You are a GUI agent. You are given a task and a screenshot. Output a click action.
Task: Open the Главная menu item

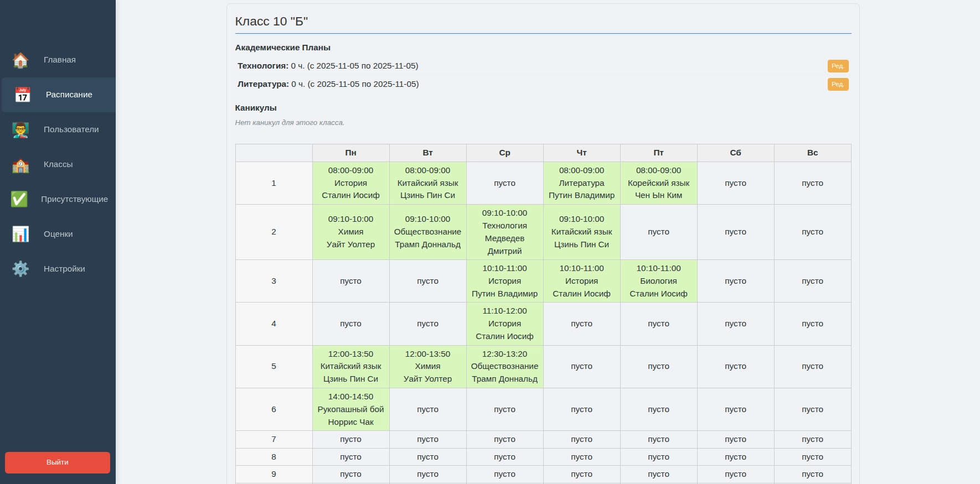(58, 60)
